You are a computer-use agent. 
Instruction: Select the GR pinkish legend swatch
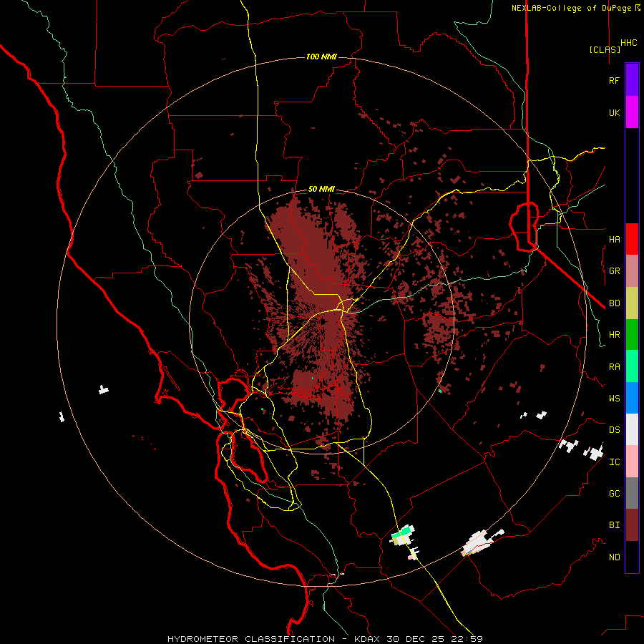(x=632, y=271)
